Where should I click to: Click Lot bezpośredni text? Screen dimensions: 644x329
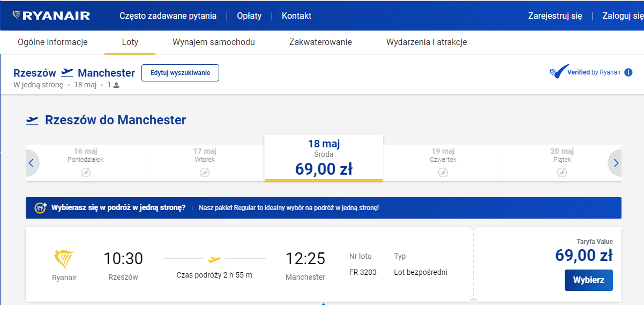[421, 272]
